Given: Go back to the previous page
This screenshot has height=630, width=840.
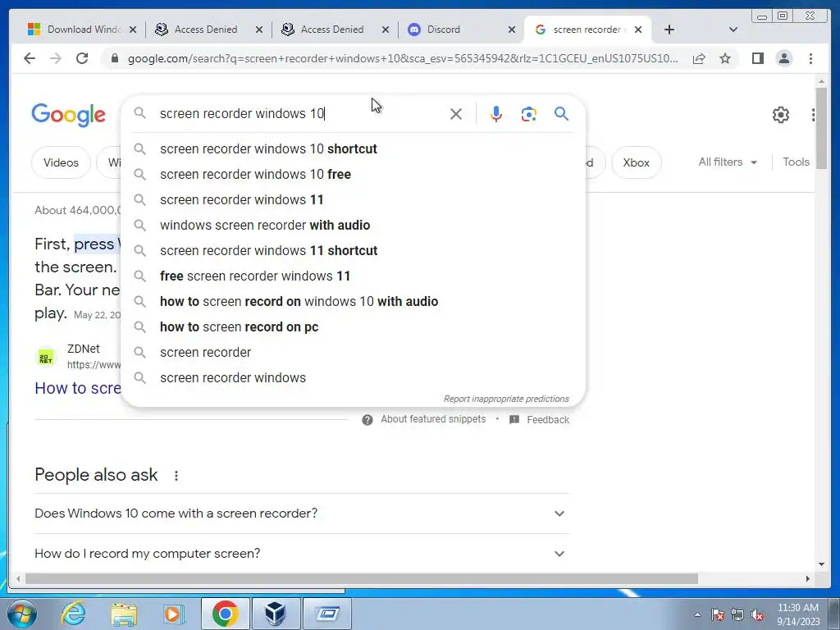Looking at the screenshot, I should pos(30,58).
